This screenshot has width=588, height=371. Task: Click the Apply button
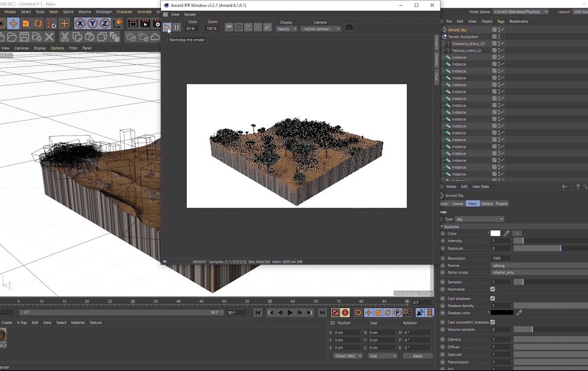(417, 356)
